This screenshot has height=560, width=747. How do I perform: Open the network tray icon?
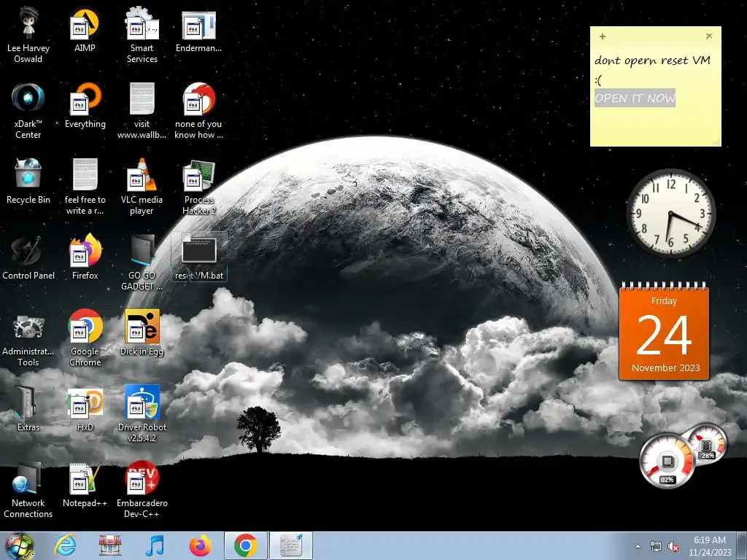[x=656, y=547]
